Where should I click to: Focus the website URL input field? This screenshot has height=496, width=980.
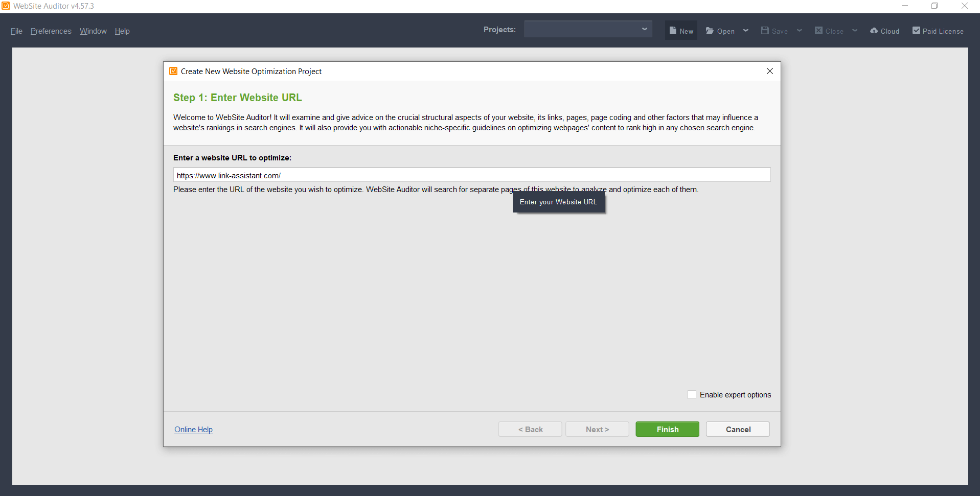pos(471,175)
